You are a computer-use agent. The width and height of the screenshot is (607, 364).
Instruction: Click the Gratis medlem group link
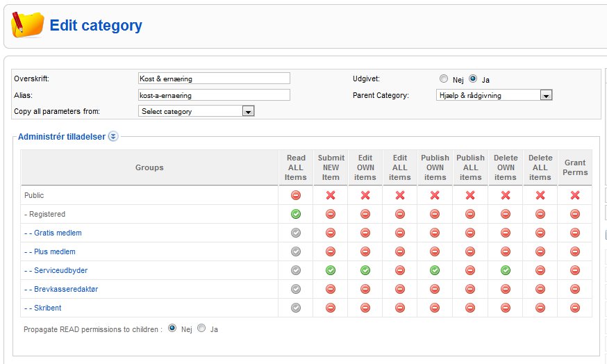click(x=58, y=233)
